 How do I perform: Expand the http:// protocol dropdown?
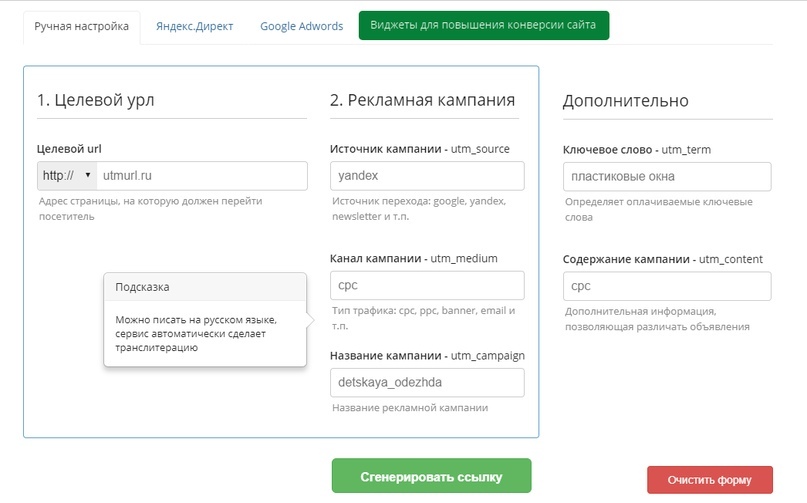66,176
